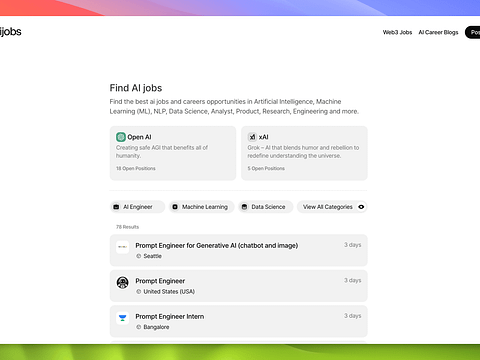Open Prompt Engineer for Generative AI listing
The image size is (480, 360).
pos(239,250)
